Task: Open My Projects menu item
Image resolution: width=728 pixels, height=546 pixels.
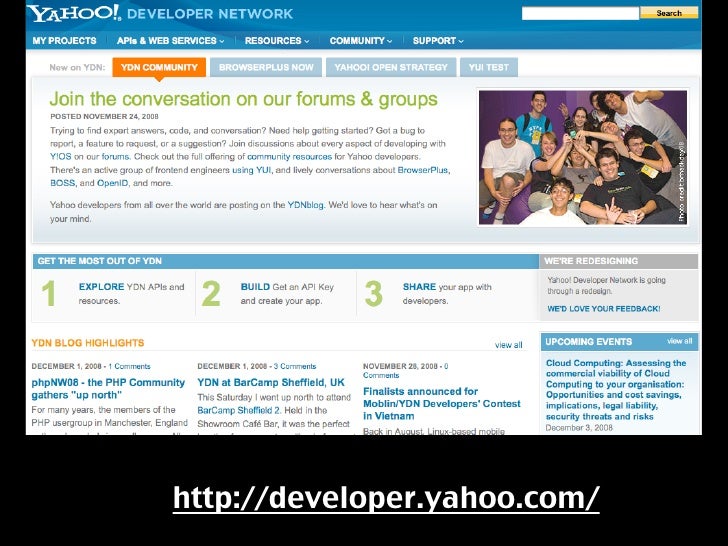Action: coord(65,41)
